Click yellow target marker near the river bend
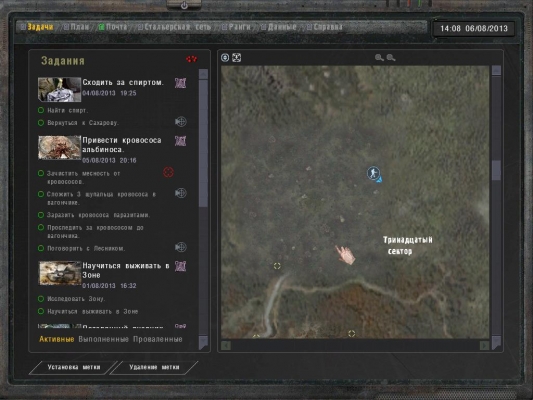 tap(277, 266)
